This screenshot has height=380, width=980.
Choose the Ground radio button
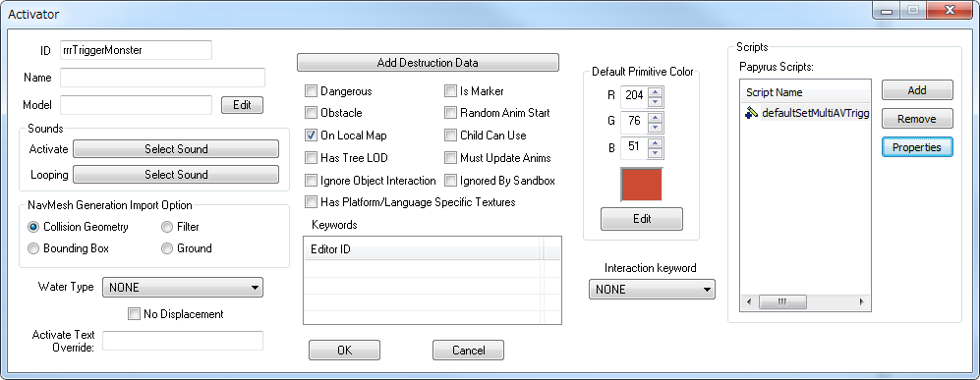(167, 248)
